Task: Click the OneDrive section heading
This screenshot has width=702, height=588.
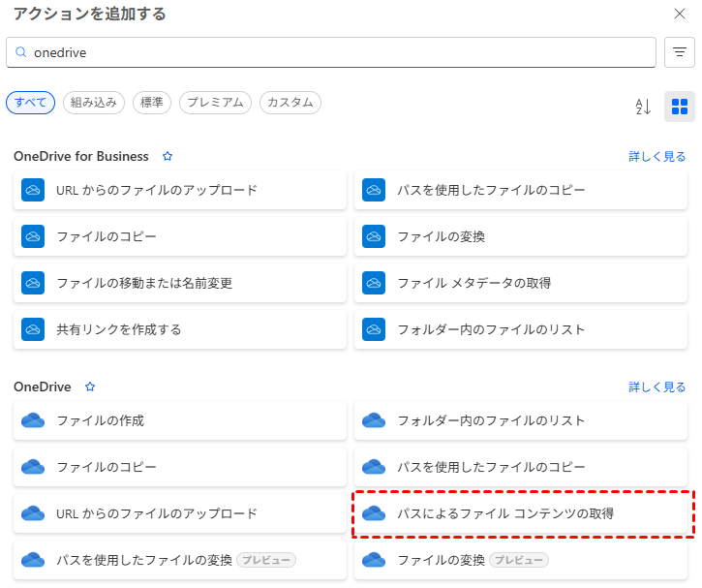Action: [43, 387]
